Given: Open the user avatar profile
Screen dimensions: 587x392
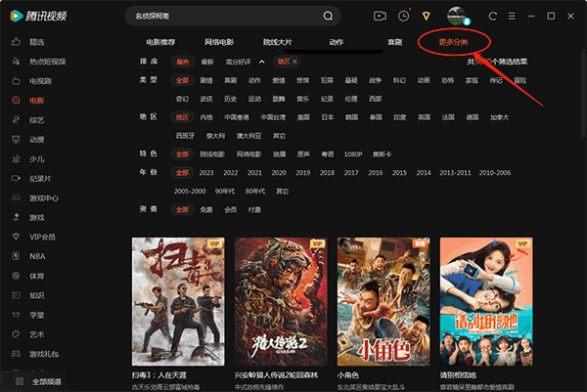Looking at the screenshot, I should (457, 16).
